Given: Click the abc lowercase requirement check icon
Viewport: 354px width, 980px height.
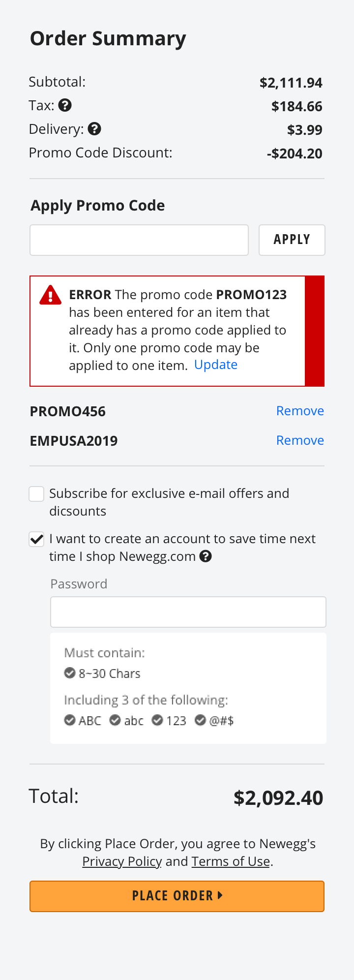Looking at the screenshot, I should coord(115,720).
